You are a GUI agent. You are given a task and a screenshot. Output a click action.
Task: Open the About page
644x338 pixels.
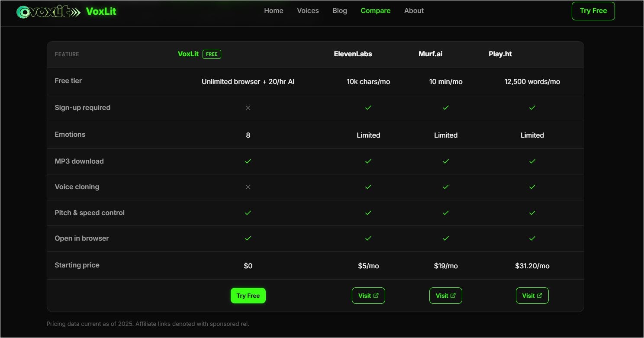[414, 11]
